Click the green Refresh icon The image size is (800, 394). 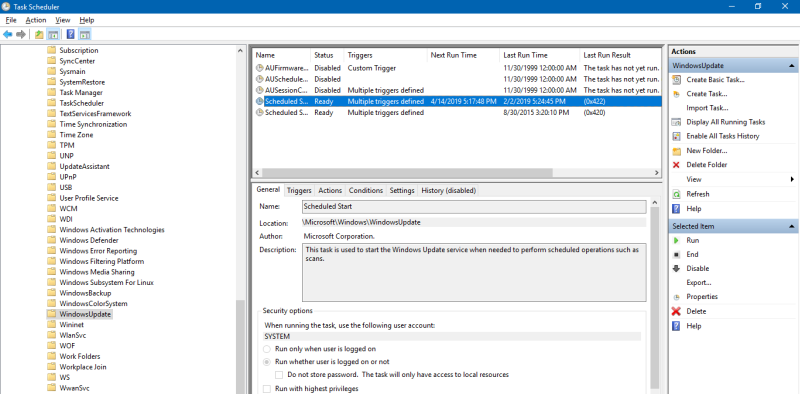pos(677,194)
